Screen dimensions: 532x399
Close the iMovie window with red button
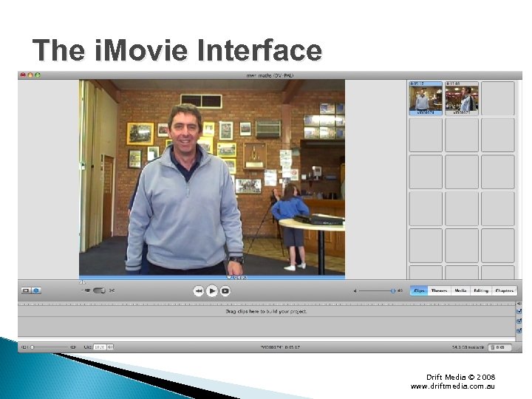coord(23,75)
